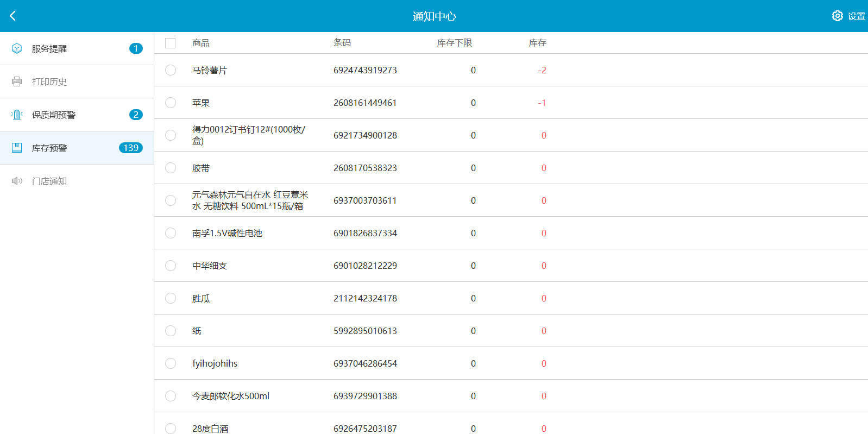Click the 条码 column header
This screenshot has width=868, height=434.
pyautogui.click(x=342, y=43)
